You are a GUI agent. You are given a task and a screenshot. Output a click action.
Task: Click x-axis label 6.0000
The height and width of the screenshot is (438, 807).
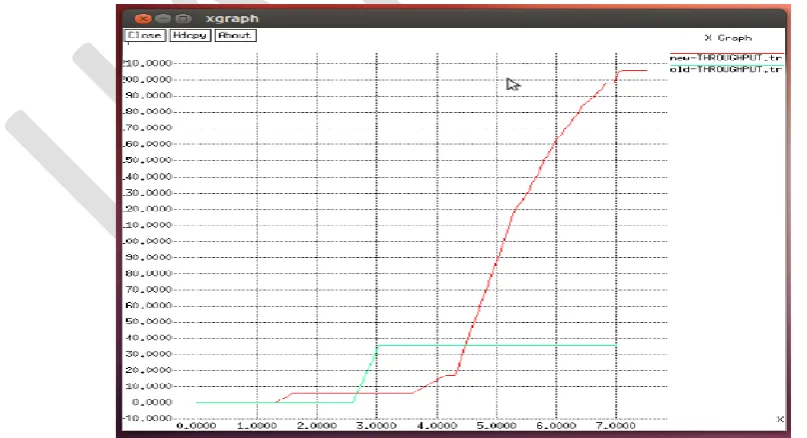tap(556, 426)
